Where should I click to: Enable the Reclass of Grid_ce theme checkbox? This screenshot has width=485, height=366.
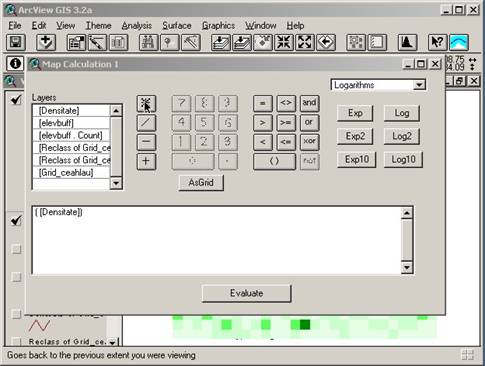tap(16, 341)
